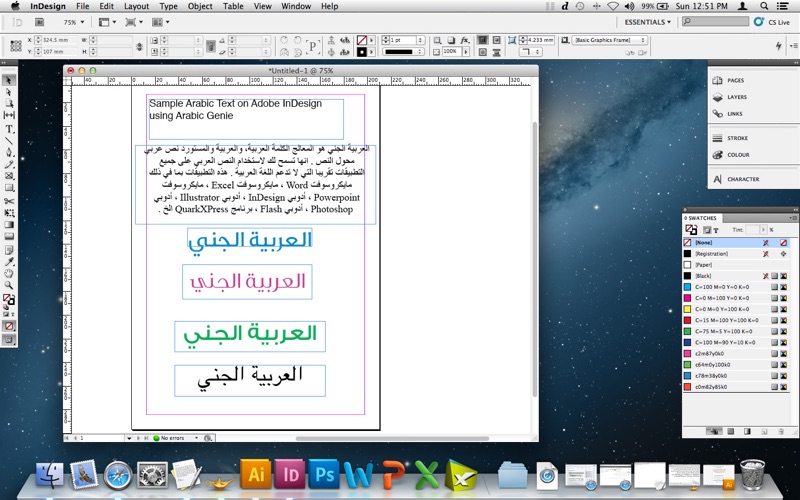Click the reference point locator grid
Viewport: 800px width, 500px height.
tap(14, 45)
